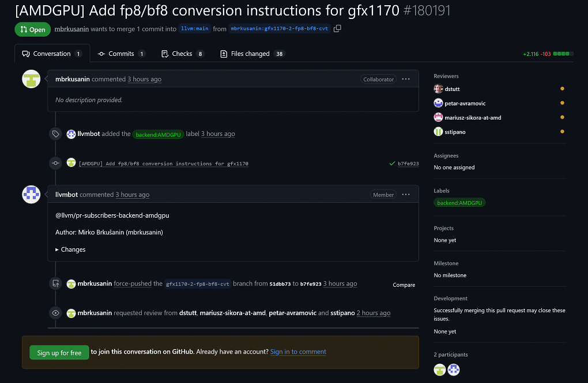This screenshot has width=588, height=383.
Task: Click 'Author: Mirko Brkušanin (mbrkusanin)' text
Action: coord(109,232)
